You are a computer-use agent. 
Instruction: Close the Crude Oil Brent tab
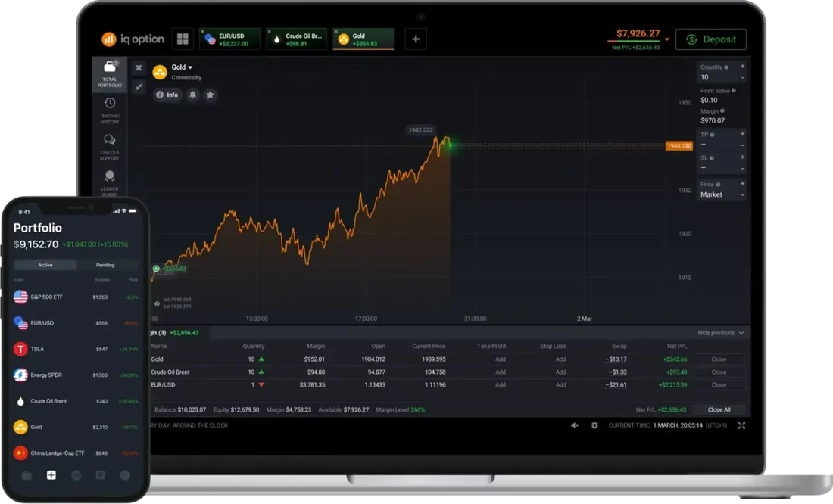[x=269, y=31]
